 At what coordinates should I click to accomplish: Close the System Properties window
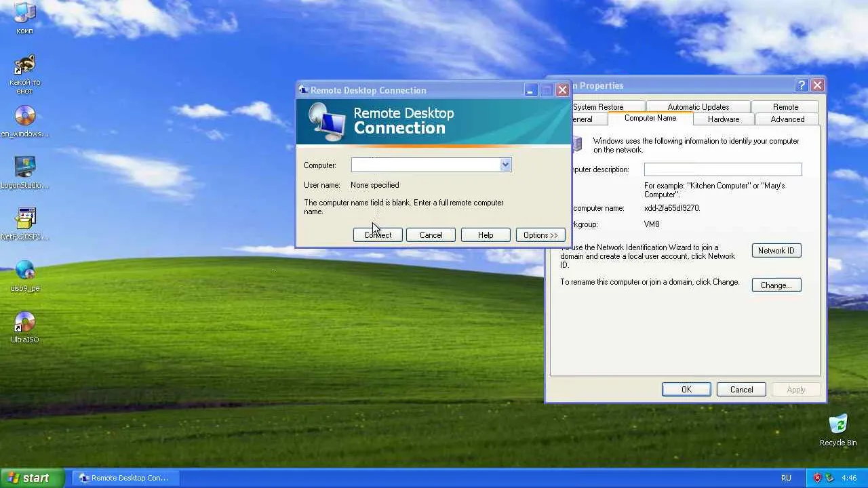tap(817, 85)
